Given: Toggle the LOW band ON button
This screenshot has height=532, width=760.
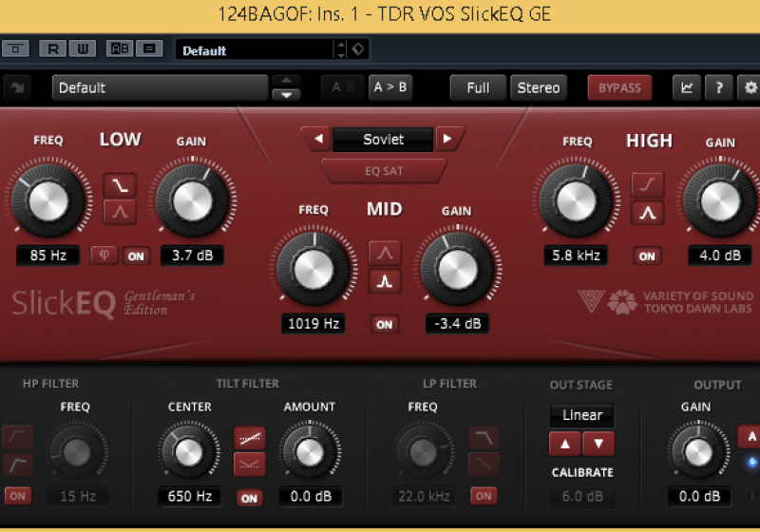Looking at the screenshot, I should [x=136, y=256].
